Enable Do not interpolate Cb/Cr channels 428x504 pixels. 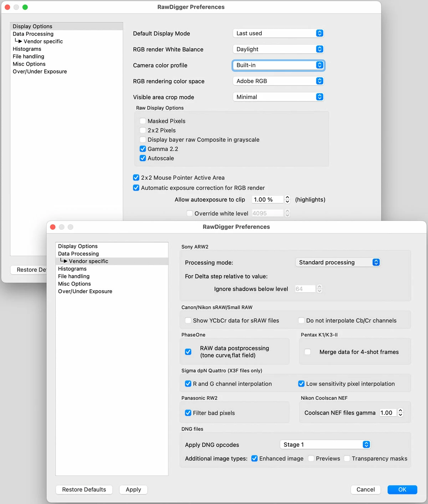[x=301, y=320]
